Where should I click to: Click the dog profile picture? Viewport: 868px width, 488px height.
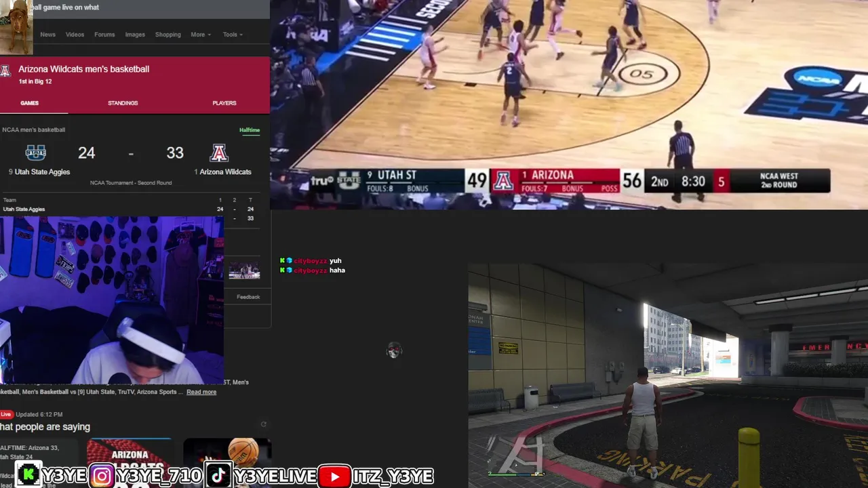coord(16,26)
